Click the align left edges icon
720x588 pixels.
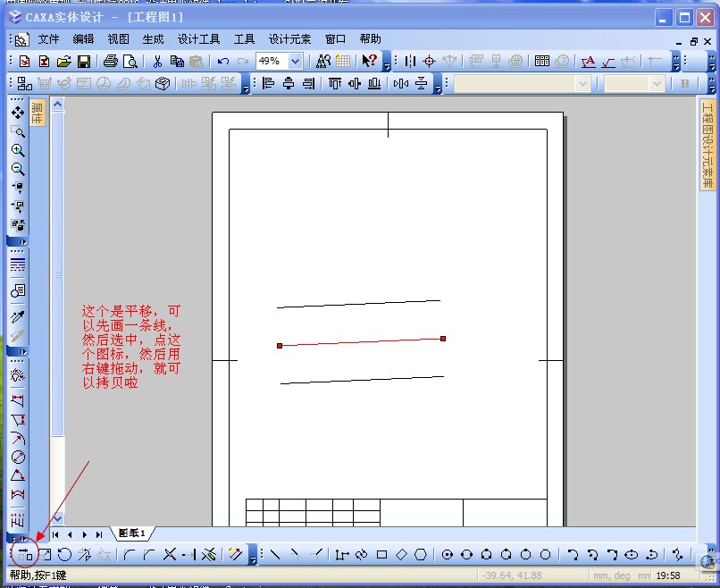pos(268,84)
